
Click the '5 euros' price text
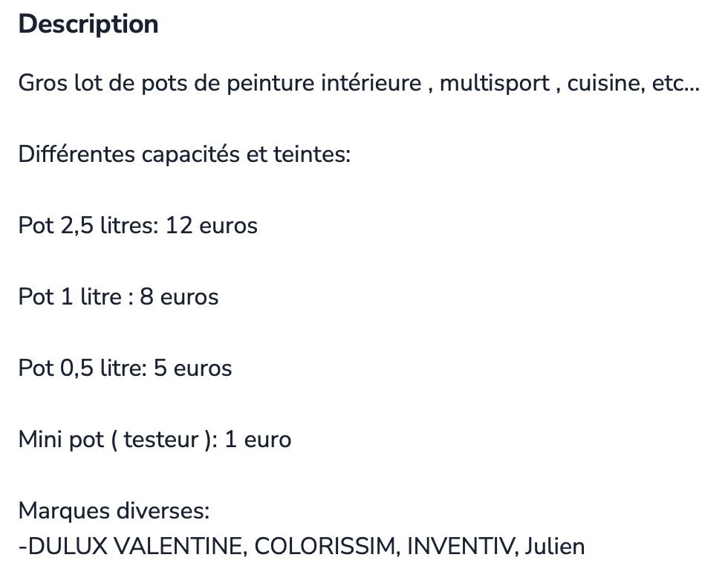pyautogui.click(x=192, y=368)
